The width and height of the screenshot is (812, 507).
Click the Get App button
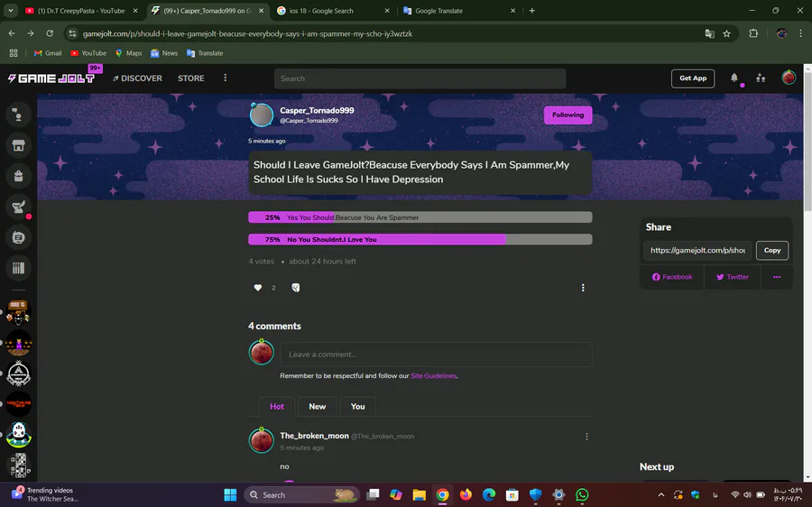(x=692, y=78)
